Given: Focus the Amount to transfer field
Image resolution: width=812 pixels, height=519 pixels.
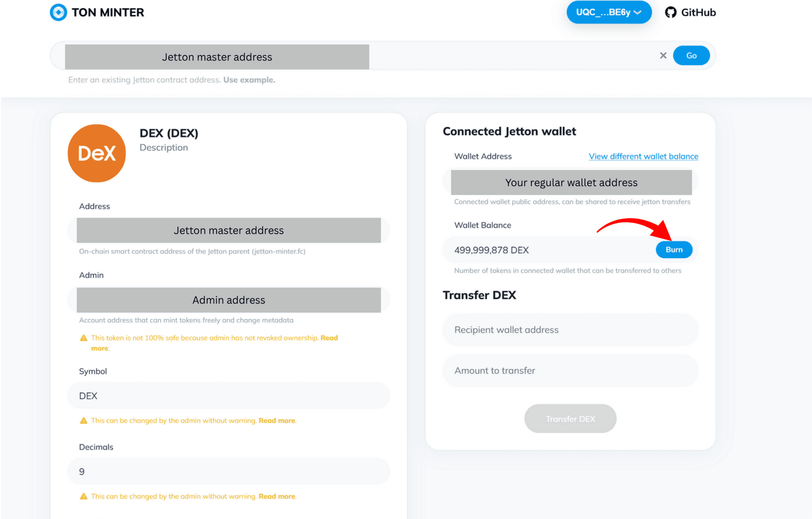Looking at the screenshot, I should tap(570, 371).
